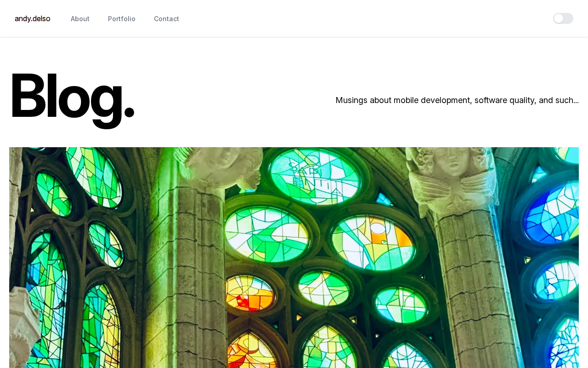The height and width of the screenshot is (368, 588).
Task: Click the large Blog. heading
Action: click(x=72, y=97)
